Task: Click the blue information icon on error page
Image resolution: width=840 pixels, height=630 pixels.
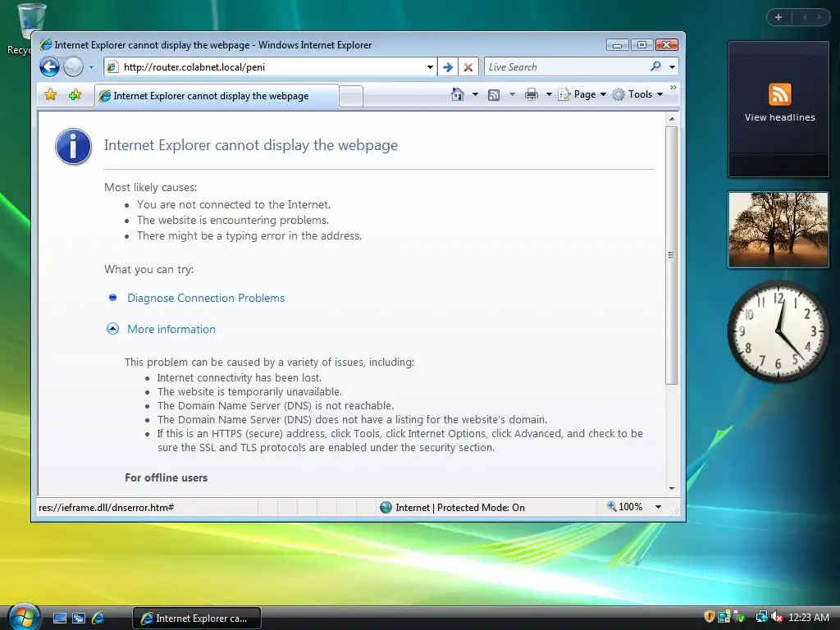Action: tap(73, 146)
